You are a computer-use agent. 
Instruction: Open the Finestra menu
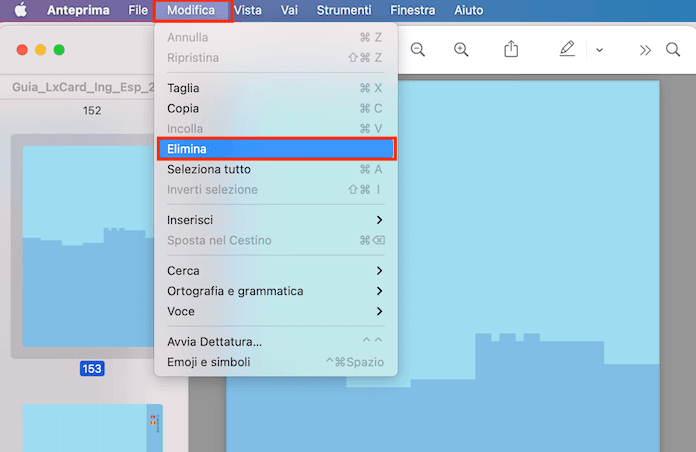coord(412,10)
